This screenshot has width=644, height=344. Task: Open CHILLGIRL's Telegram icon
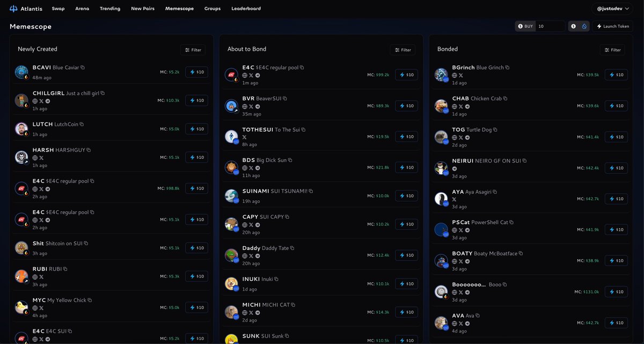point(48,101)
